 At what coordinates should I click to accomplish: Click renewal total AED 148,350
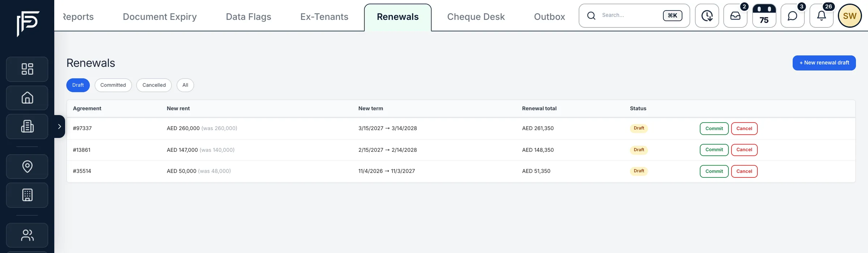[538, 150]
